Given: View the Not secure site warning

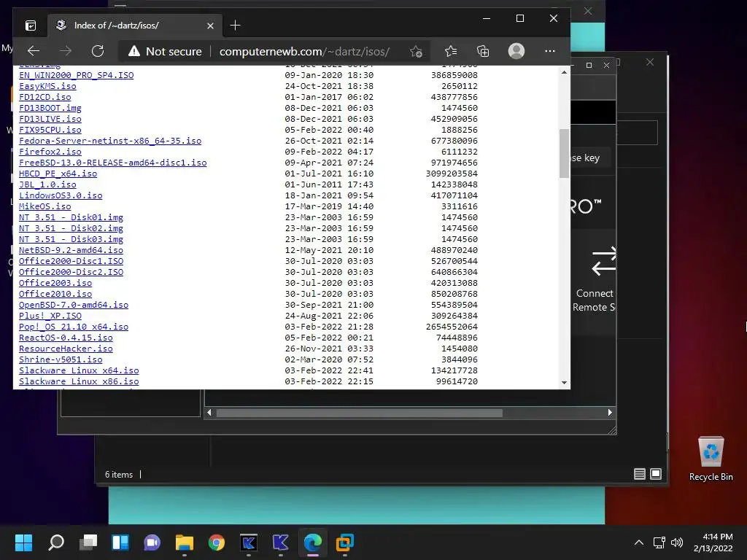Looking at the screenshot, I should (x=165, y=52).
